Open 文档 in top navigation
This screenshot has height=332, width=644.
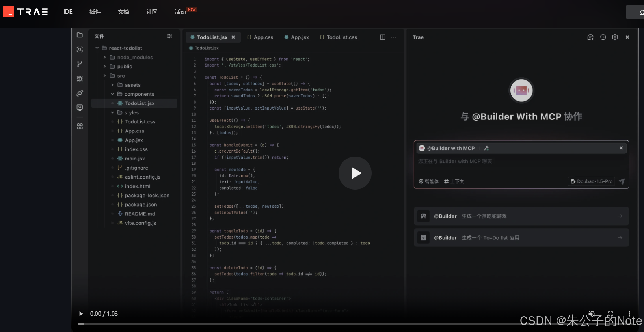pyautogui.click(x=123, y=12)
